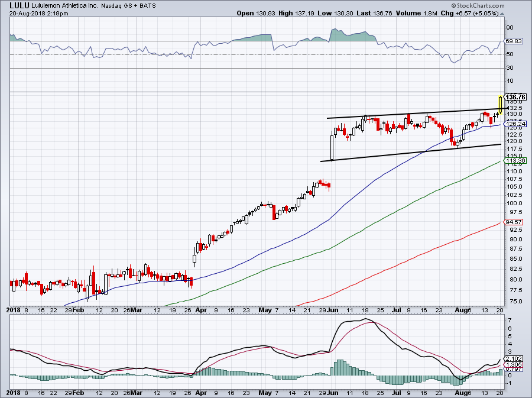
Task: Click the RSI axis label 90
Action: (510, 27)
